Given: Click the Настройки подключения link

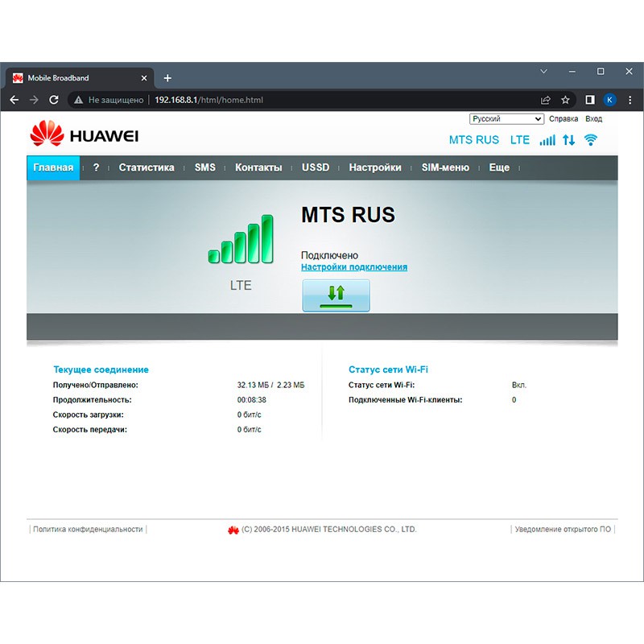Looking at the screenshot, I should coord(354,267).
